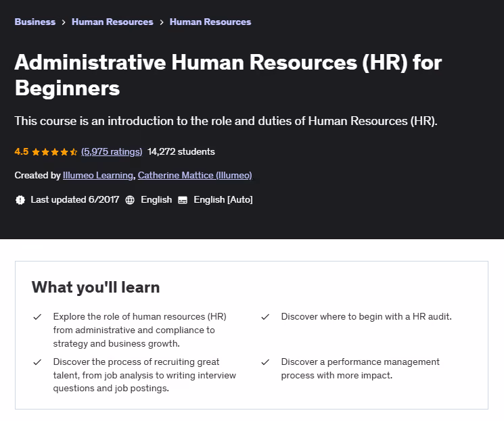Click the 4.5 rating score
Image resolution: width=504 pixels, height=421 pixels.
22,151
